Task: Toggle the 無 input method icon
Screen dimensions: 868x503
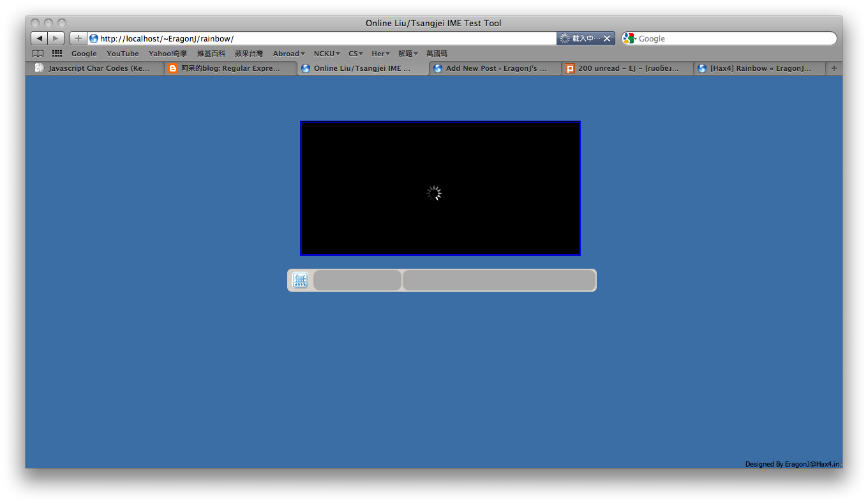Action: [300, 280]
